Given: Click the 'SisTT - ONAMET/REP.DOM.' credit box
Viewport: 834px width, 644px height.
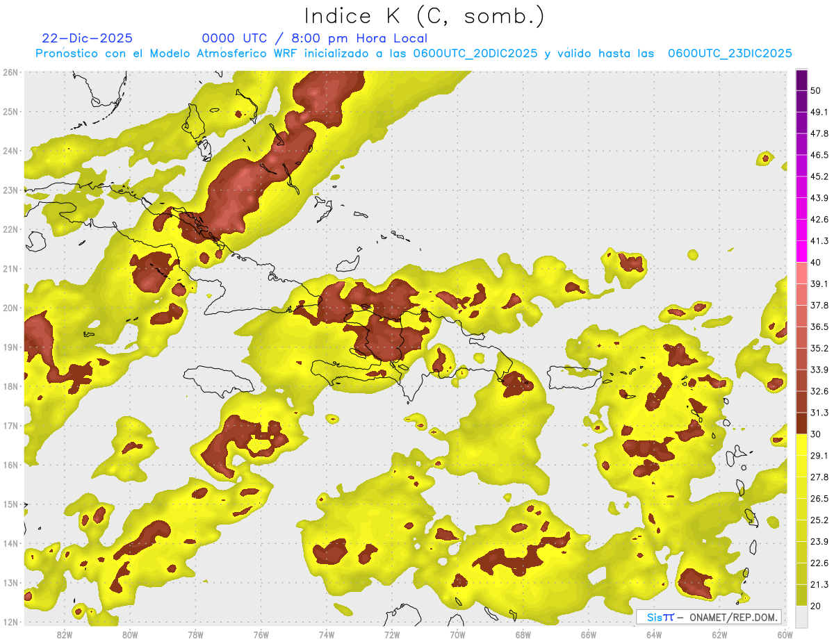Looking at the screenshot, I should 709,617.
